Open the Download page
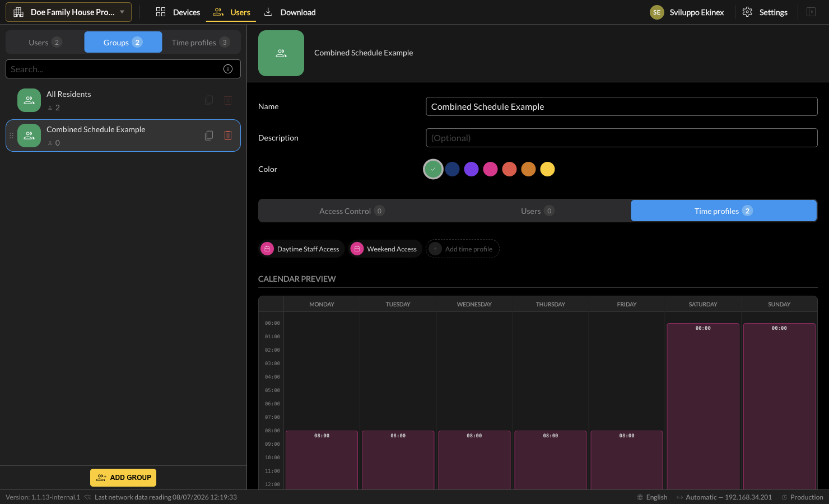This screenshot has width=829, height=504. pos(290,12)
